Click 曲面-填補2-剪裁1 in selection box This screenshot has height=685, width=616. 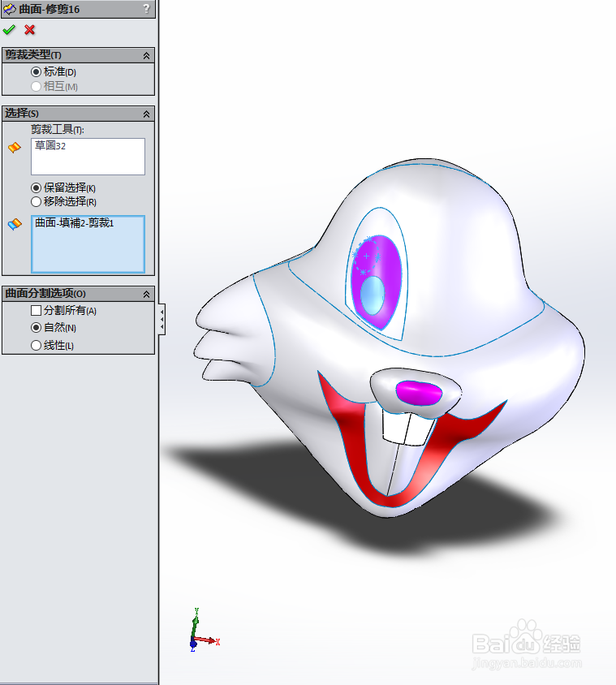tap(75, 223)
